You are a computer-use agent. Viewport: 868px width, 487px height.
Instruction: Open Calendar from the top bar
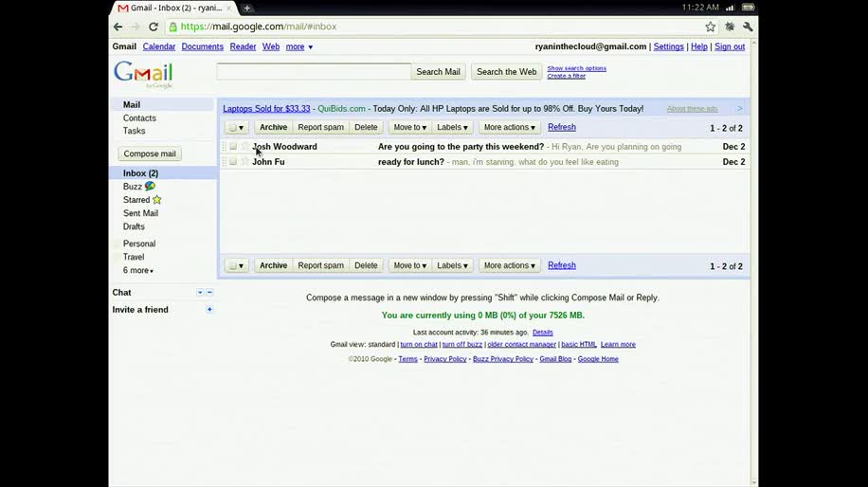(x=159, y=46)
